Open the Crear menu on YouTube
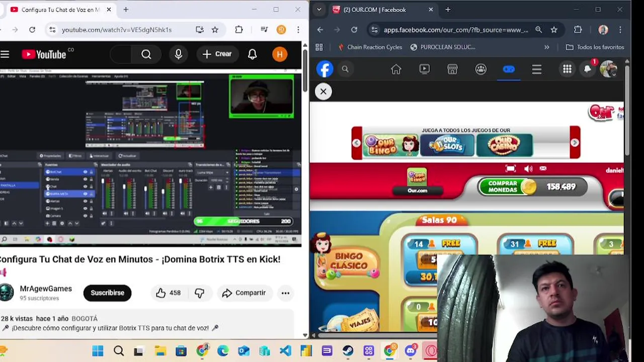Viewport: 644px width, 362px height. [217, 54]
